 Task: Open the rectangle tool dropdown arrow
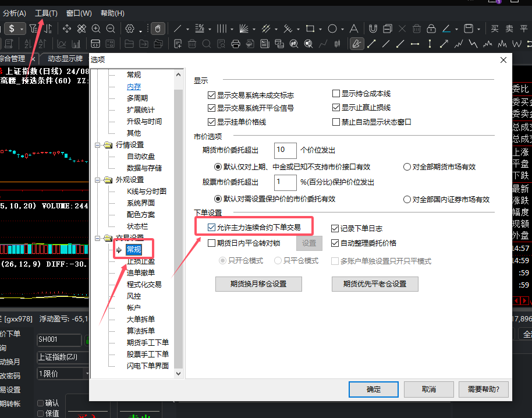[320, 30]
